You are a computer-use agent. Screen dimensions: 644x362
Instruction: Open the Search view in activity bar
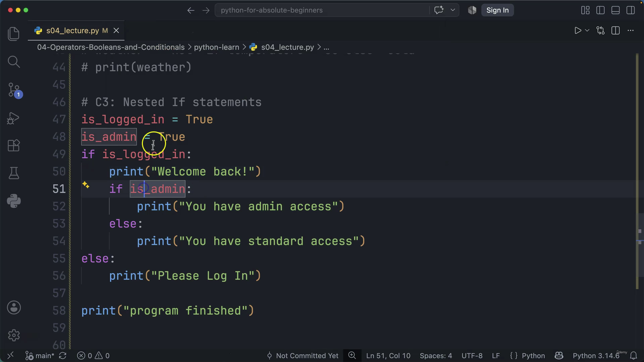[x=14, y=62]
